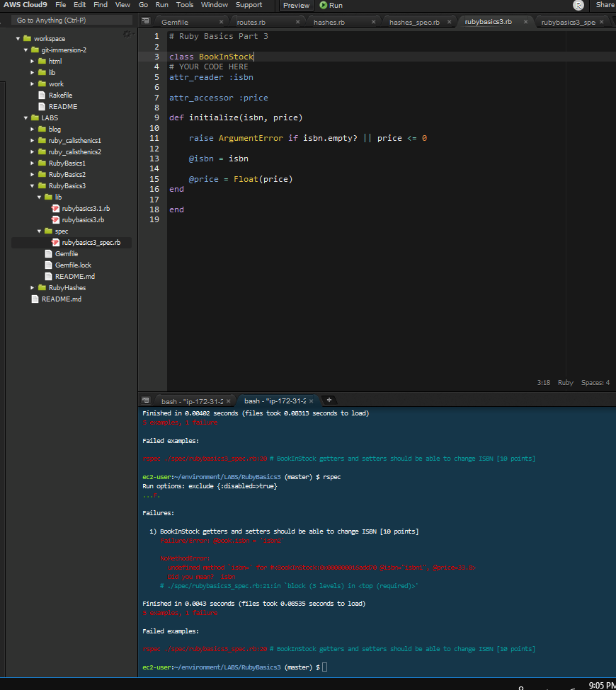Image resolution: width=616 pixels, height=690 pixels.
Task: Expand the RubyHashes folder
Action: [x=32, y=287]
